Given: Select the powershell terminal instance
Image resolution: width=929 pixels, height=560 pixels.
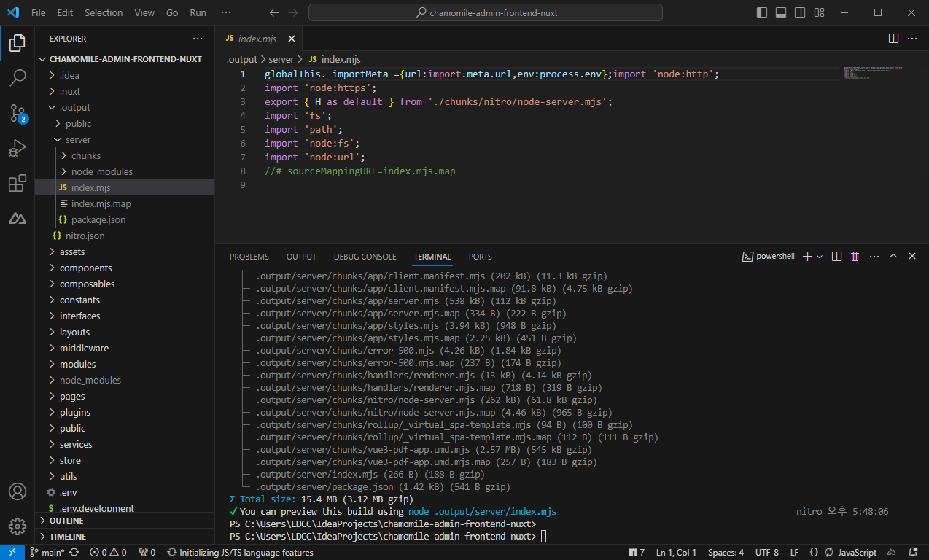Looking at the screenshot, I should coord(769,257).
